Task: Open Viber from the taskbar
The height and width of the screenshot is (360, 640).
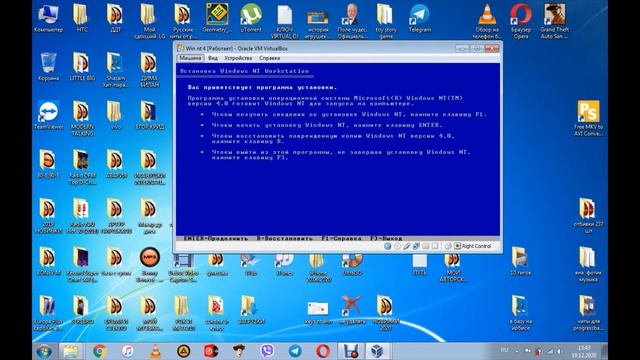Action: click(267, 351)
